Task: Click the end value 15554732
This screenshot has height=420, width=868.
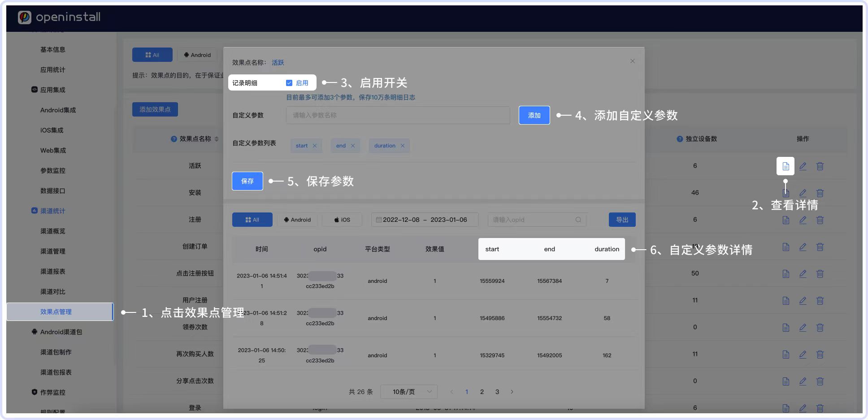Action: (550, 318)
